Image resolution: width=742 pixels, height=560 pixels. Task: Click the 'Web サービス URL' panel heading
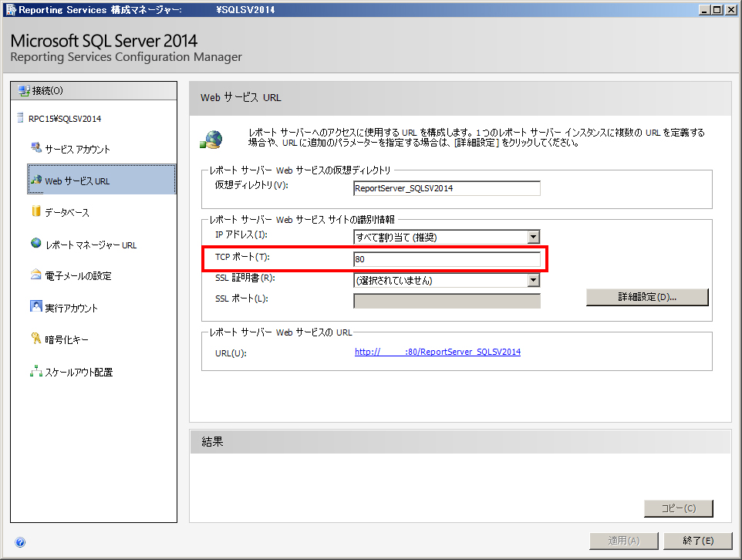[241, 97]
